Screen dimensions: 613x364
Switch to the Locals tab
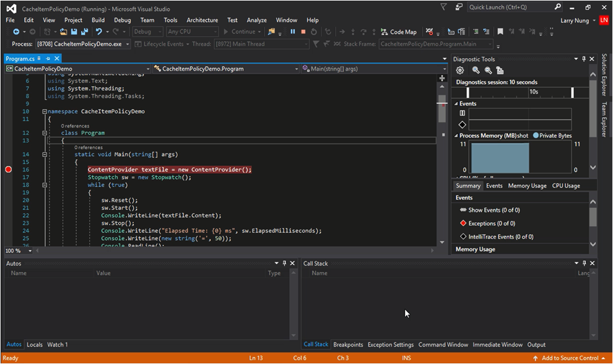tap(35, 344)
